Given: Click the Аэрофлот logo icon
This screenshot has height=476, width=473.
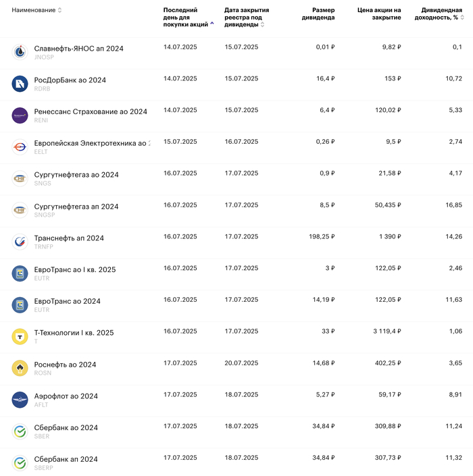Looking at the screenshot, I should coord(20,400).
